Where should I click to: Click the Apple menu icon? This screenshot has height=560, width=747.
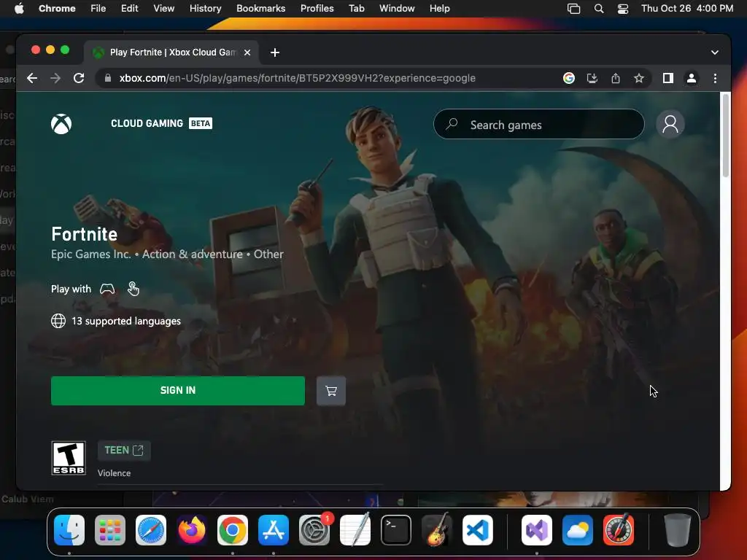(x=19, y=8)
